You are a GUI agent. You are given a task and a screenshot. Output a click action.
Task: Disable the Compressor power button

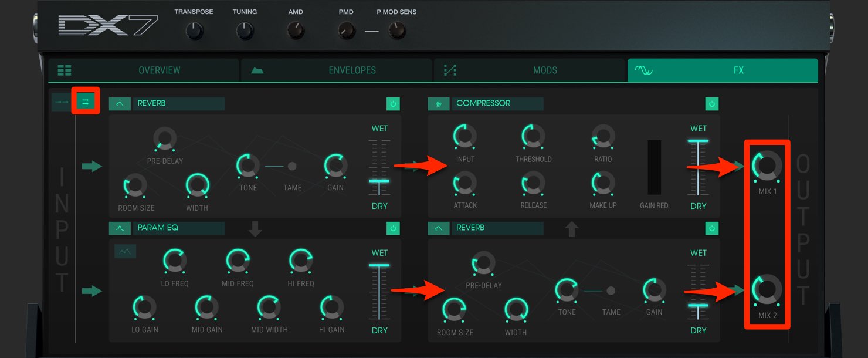point(712,104)
